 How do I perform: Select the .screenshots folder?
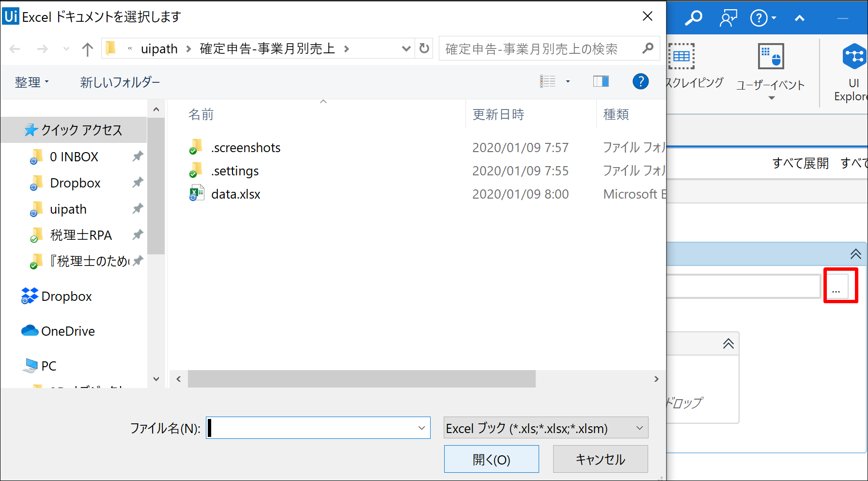[x=246, y=148]
